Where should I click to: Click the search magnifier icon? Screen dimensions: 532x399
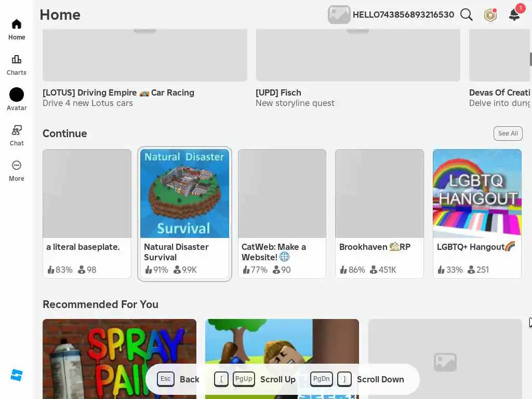pos(467,15)
